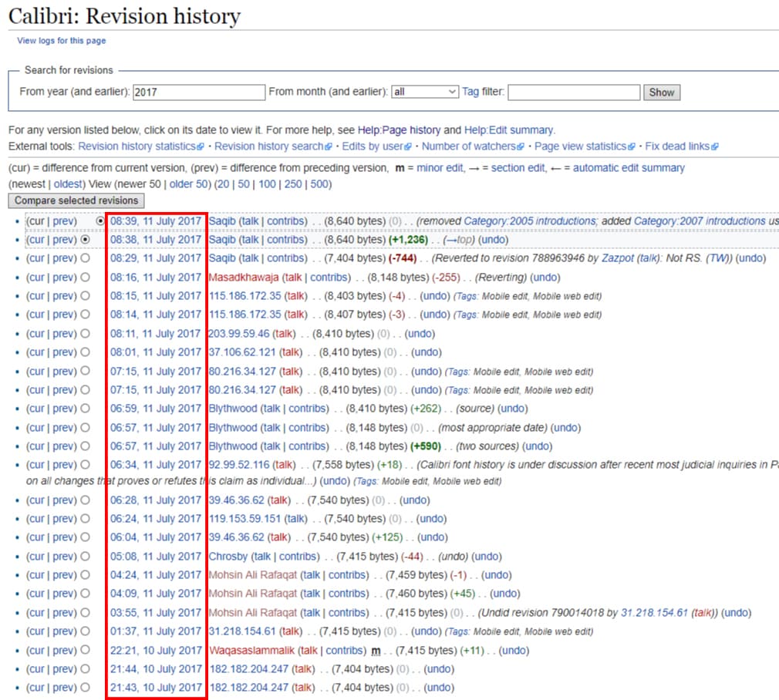Image resolution: width=779 pixels, height=700 pixels.
Task: Open the 05:08, 11 July 2017 revision
Action: pos(156,557)
